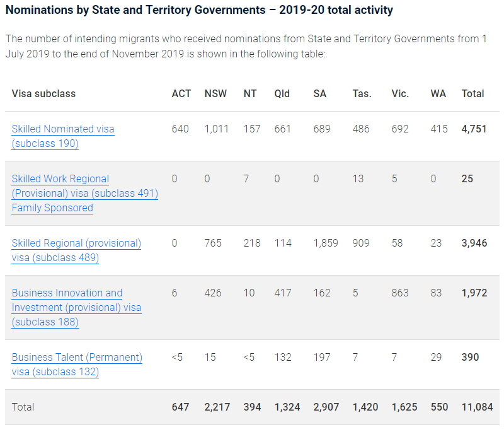Select the 4,751 total for subclass 190

tap(473, 129)
